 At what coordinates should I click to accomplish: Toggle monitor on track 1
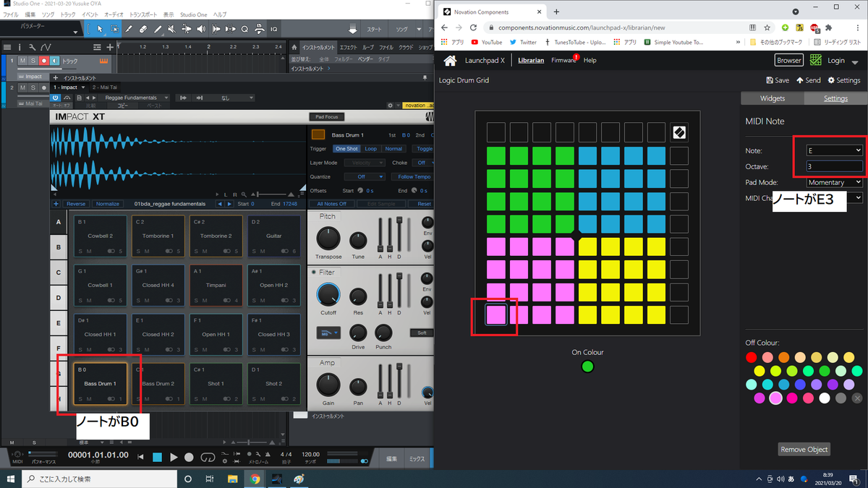pyautogui.click(x=55, y=61)
